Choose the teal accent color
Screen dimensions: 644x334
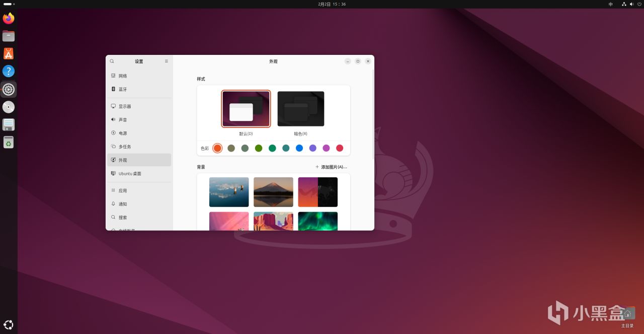point(286,148)
